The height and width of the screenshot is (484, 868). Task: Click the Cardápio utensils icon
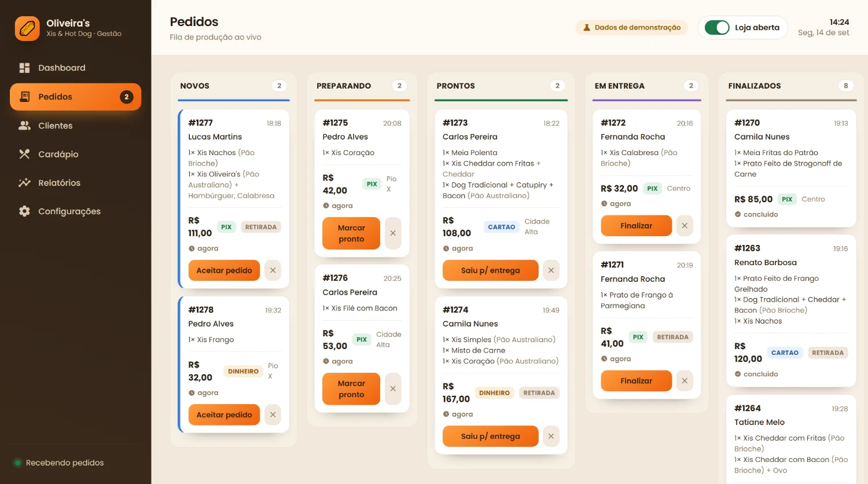coord(24,154)
